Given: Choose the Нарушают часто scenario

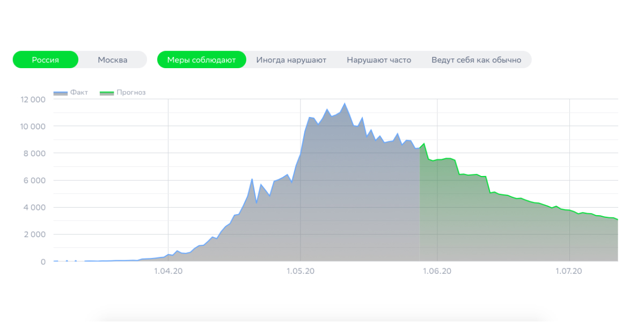Looking at the screenshot, I should point(379,60).
